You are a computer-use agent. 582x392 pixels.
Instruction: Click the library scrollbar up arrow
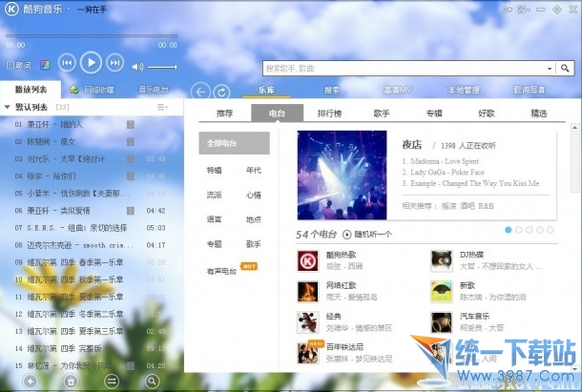point(574,128)
